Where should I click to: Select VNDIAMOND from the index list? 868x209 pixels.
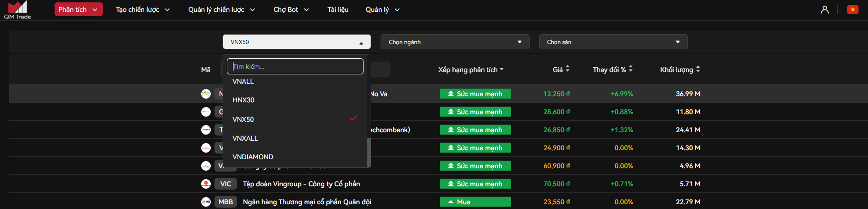pyautogui.click(x=295, y=156)
